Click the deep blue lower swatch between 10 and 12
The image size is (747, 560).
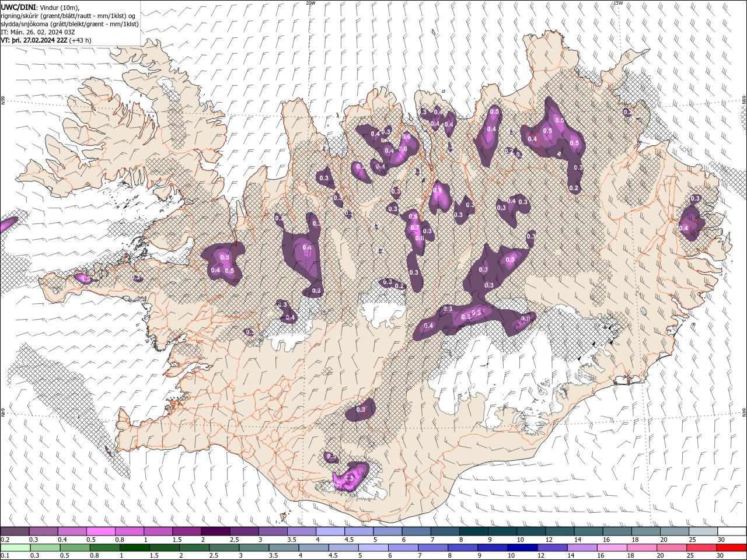pyautogui.click(x=522, y=547)
